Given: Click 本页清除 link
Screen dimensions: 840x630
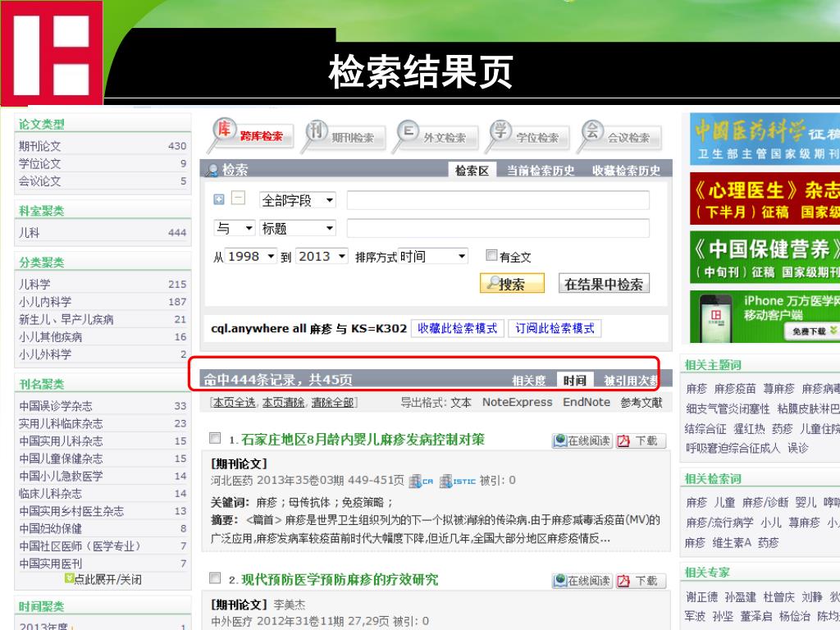Looking at the screenshot, I should [283, 402].
